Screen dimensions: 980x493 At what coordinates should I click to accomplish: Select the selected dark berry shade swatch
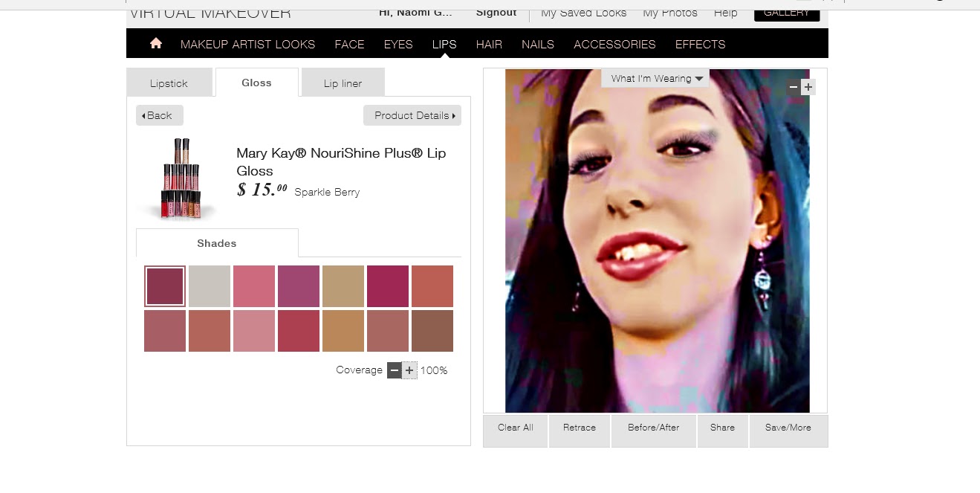[x=165, y=286]
